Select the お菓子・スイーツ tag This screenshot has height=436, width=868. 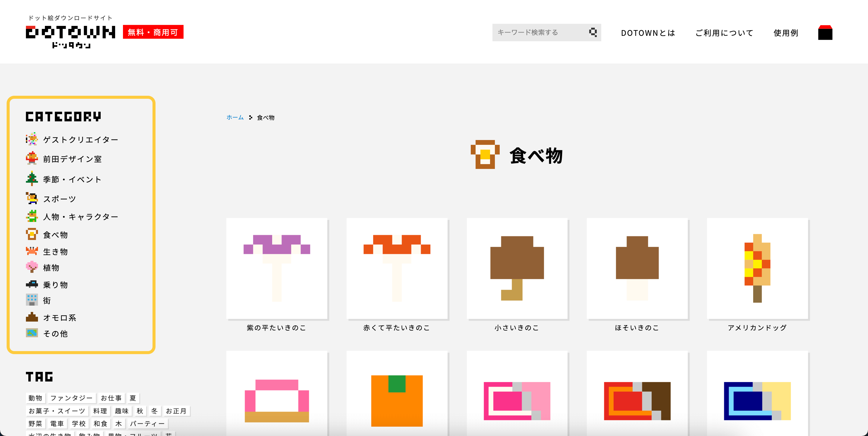[57, 411]
